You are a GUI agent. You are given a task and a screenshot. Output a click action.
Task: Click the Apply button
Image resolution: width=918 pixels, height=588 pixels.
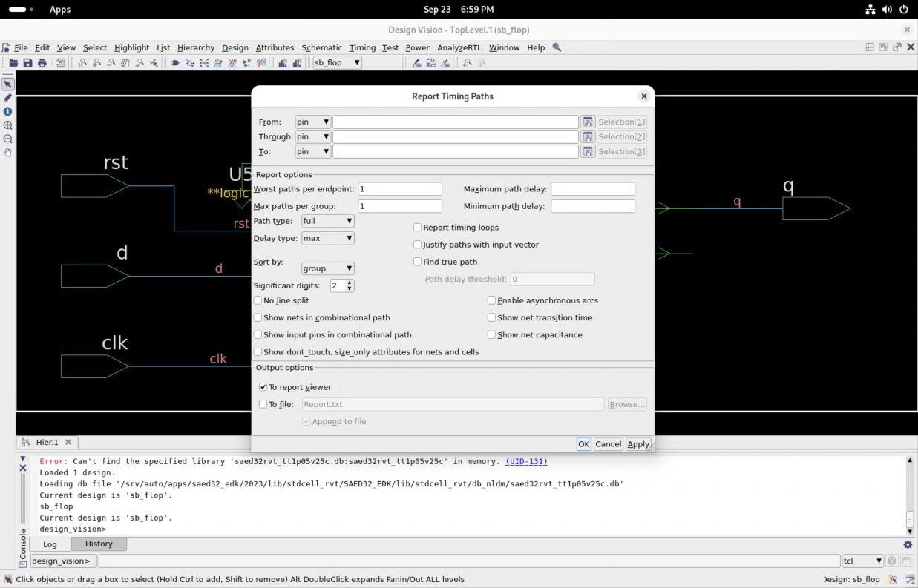[638, 444]
